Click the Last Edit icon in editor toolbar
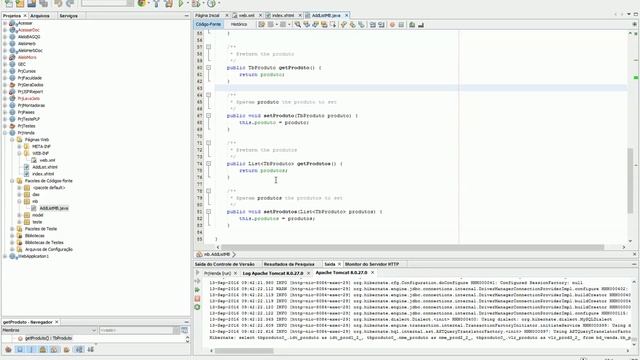640x360 pixels. click(262, 24)
